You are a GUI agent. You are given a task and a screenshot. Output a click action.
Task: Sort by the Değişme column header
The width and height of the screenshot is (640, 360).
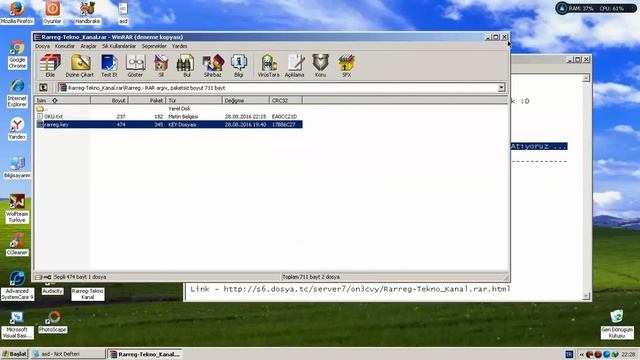click(246, 100)
